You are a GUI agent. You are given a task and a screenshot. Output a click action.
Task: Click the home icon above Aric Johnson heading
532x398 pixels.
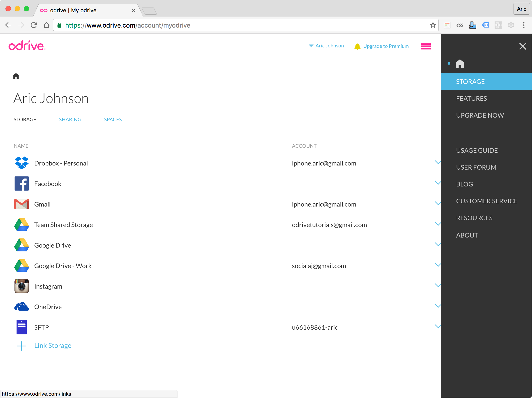pyautogui.click(x=16, y=76)
